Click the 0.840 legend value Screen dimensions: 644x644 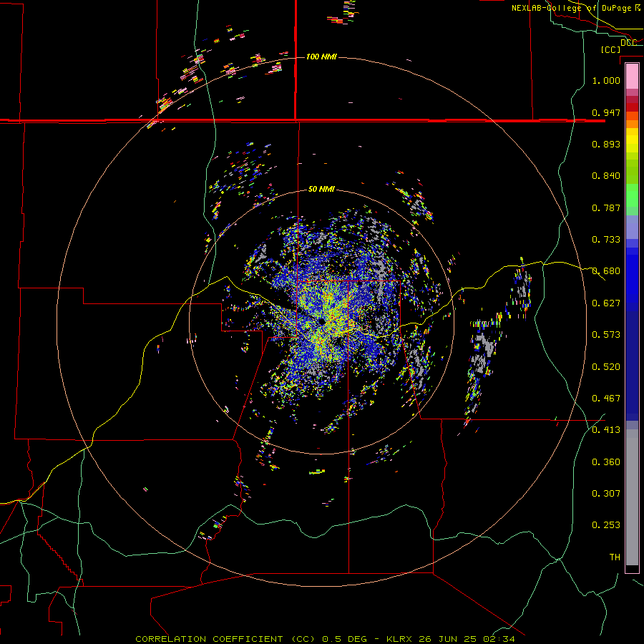[606, 175]
